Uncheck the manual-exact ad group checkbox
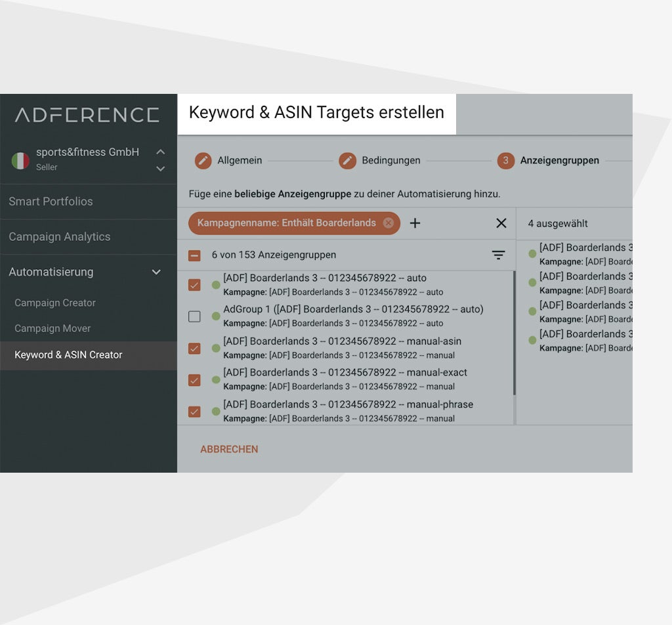 point(194,380)
